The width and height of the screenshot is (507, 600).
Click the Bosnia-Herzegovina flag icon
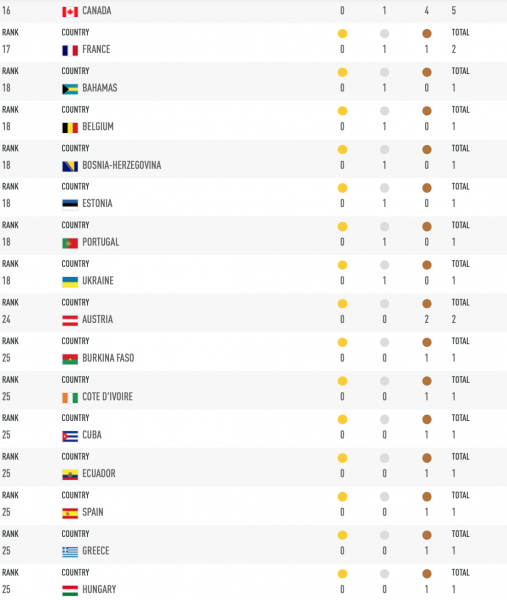70,166
